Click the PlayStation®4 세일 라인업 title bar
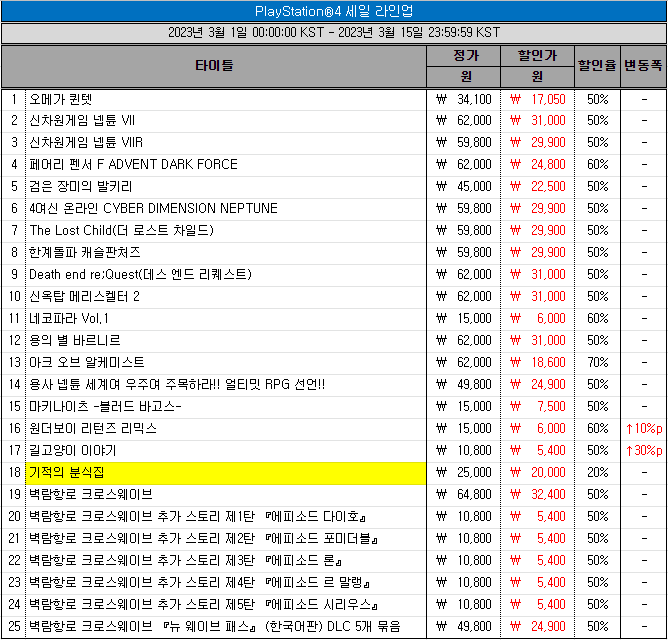The width and height of the screenshot is (668, 640). [334, 10]
